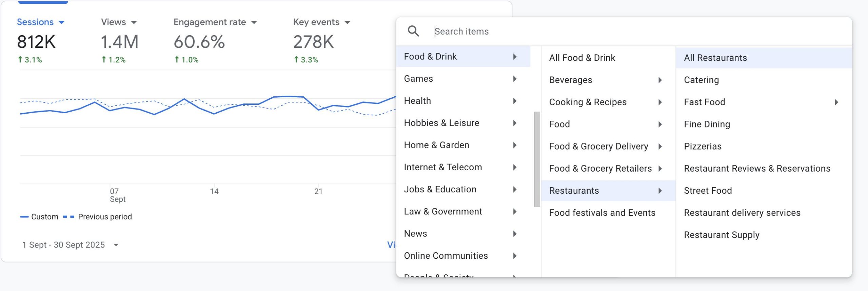Select the Street Food option

(708, 191)
